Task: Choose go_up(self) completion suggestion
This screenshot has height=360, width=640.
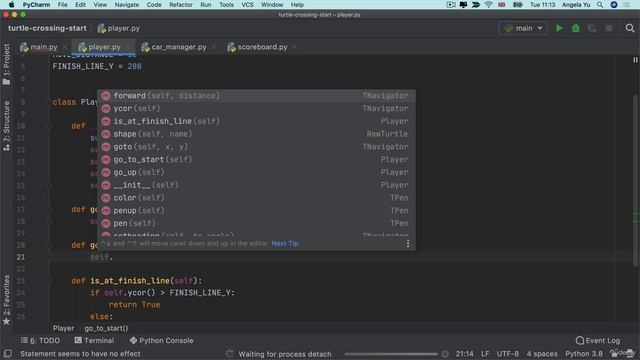Action: tap(256, 172)
